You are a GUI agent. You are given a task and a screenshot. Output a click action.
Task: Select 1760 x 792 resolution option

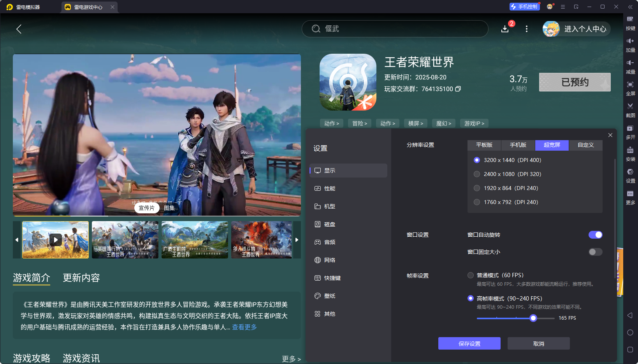pyautogui.click(x=506, y=202)
